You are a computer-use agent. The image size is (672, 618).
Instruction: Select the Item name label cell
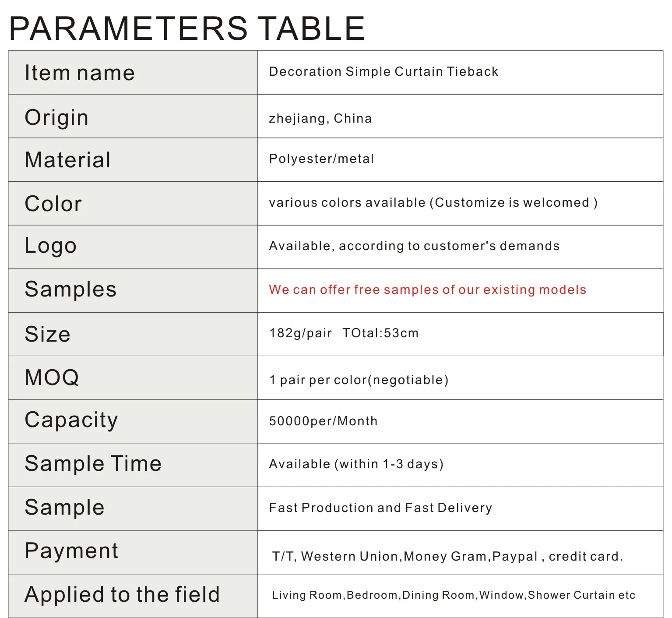pos(80,73)
